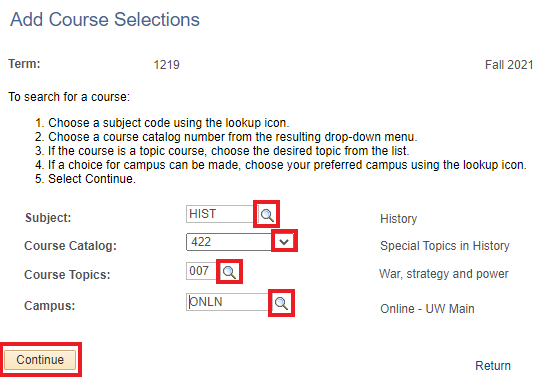Click the Continue button
Screen dimensions: 551x385
point(40,360)
